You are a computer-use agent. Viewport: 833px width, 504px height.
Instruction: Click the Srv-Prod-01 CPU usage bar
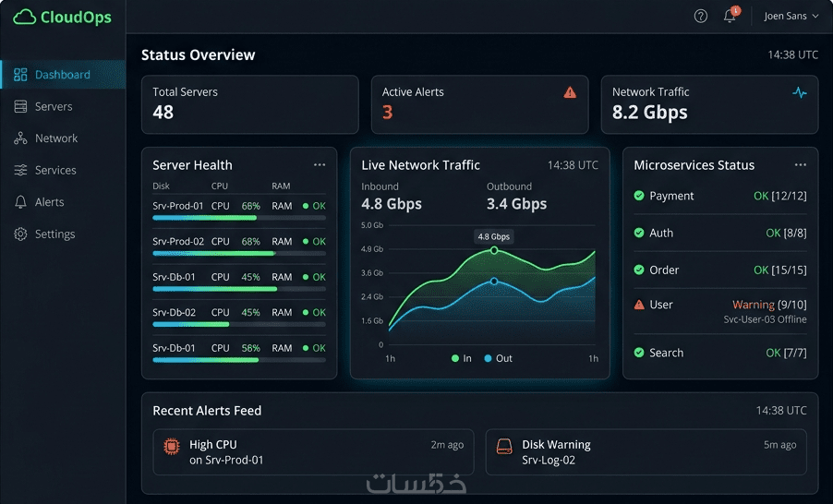239,218
